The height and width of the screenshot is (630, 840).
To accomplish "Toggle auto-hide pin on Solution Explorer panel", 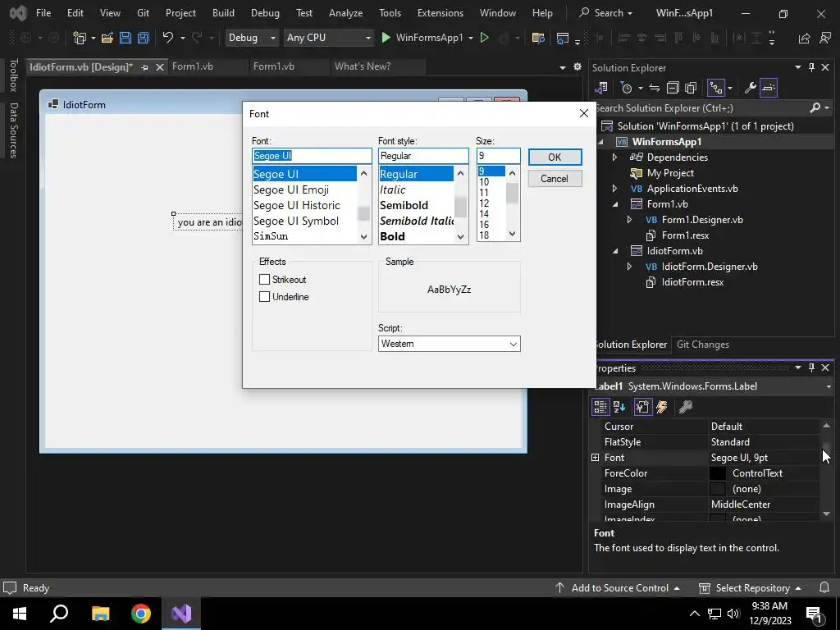I will 811,67.
